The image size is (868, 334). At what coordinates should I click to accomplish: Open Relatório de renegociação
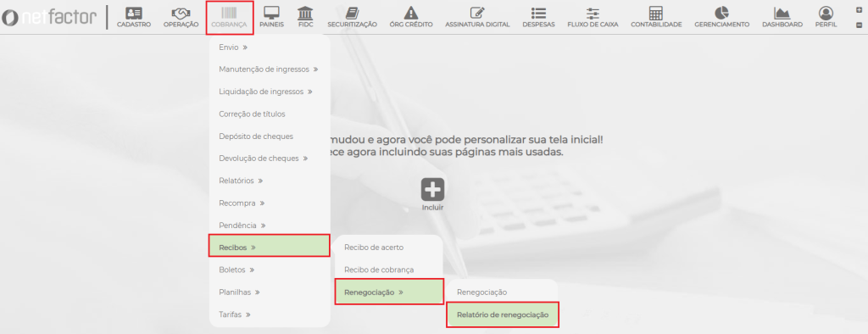(503, 314)
